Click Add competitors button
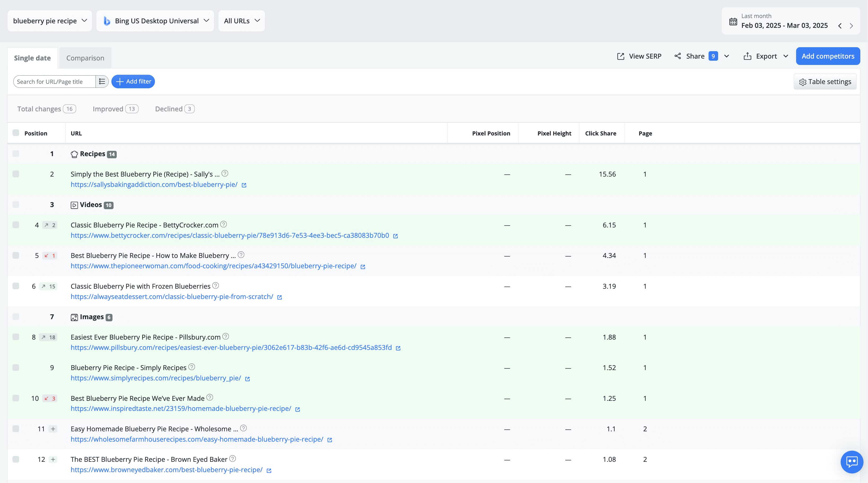Screen dimensions: 868x483 [x=828, y=56]
